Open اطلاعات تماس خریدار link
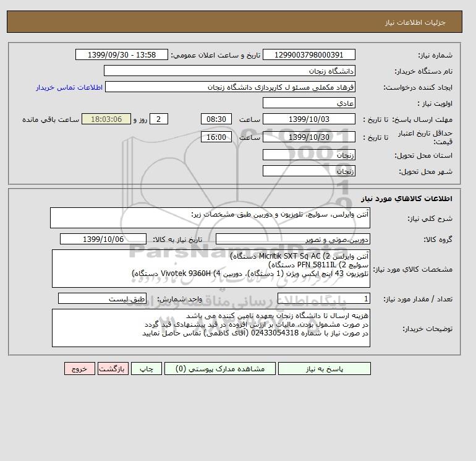The height and width of the screenshot is (461, 476). (x=69, y=87)
